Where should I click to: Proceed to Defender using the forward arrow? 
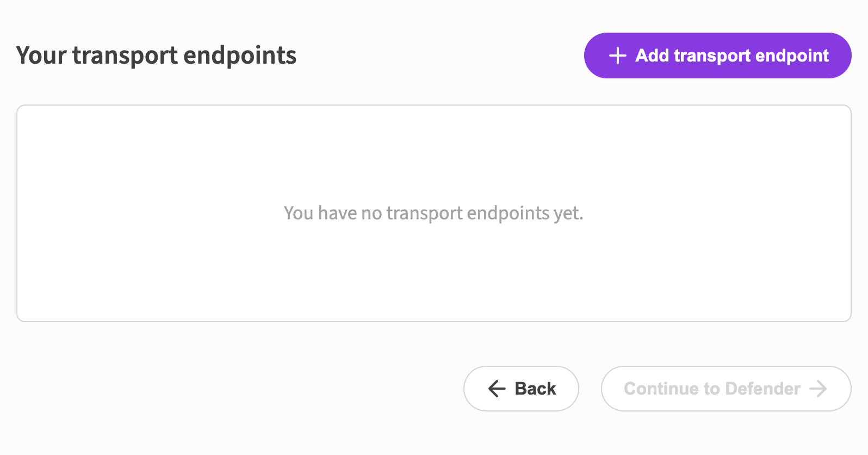tap(818, 389)
